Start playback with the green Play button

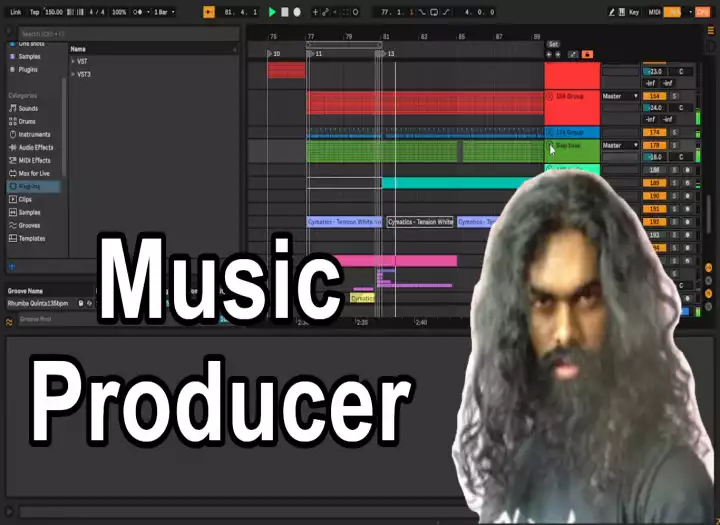(x=272, y=12)
